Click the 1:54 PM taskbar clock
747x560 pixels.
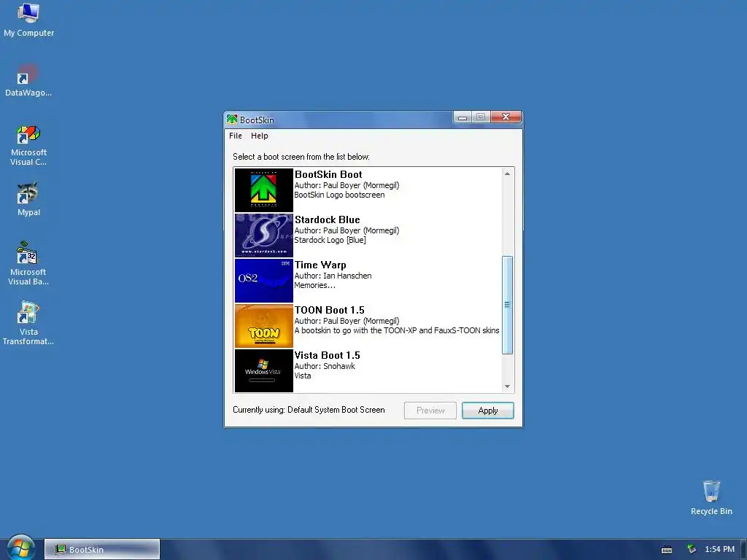719,549
